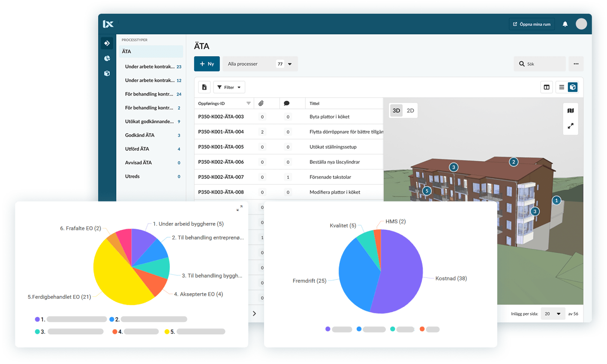Open the three-dots more options menu

click(x=576, y=64)
